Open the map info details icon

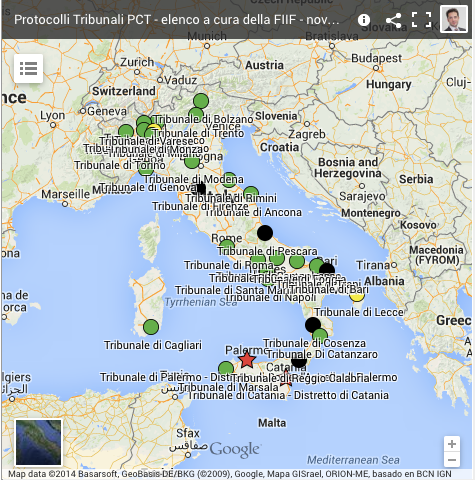[364, 20]
